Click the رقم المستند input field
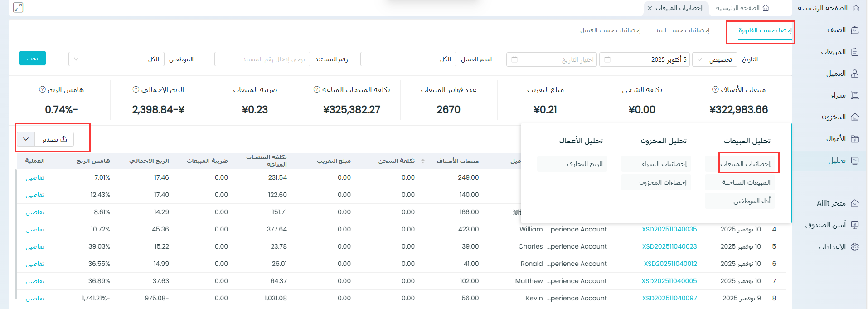The image size is (868, 309). tap(262, 59)
